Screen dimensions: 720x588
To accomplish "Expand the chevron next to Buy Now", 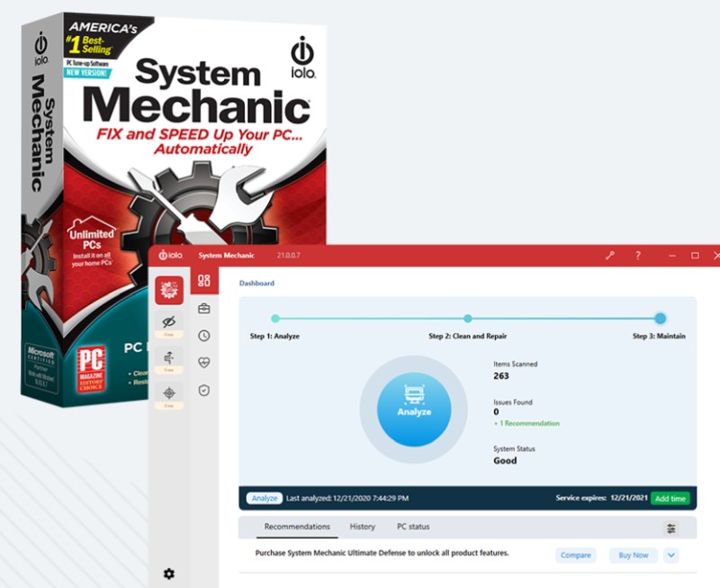I will pos(670,555).
